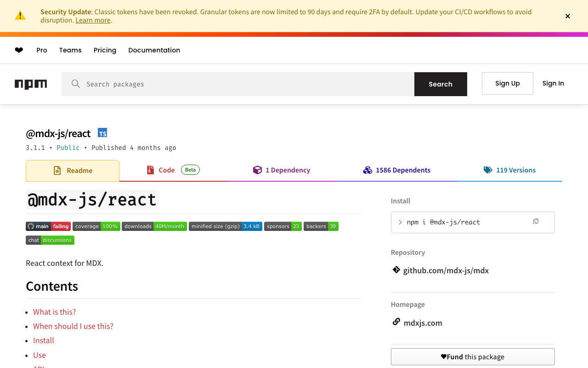
Task: Click the git repository icon
Action: [396, 270]
